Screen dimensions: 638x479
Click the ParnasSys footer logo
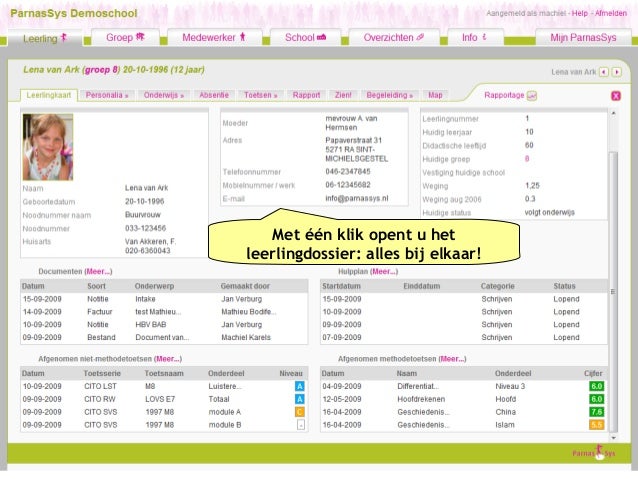pyautogui.click(x=594, y=453)
